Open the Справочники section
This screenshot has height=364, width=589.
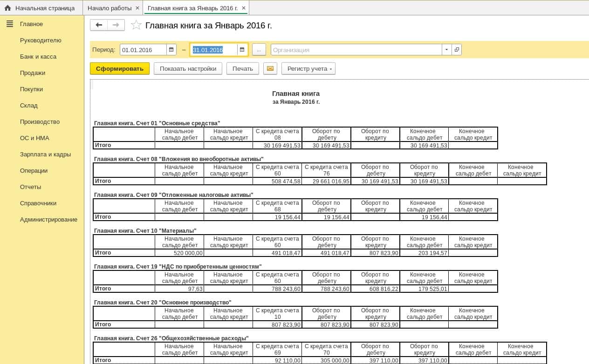[x=38, y=203]
